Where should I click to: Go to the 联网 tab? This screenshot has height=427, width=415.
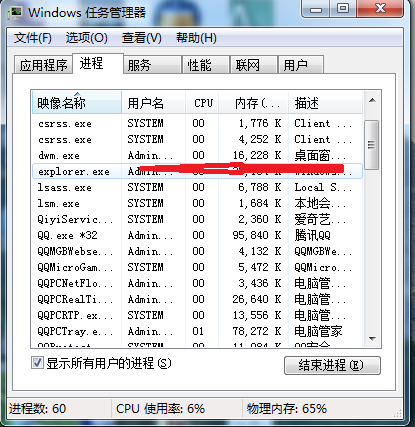pos(254,65)
